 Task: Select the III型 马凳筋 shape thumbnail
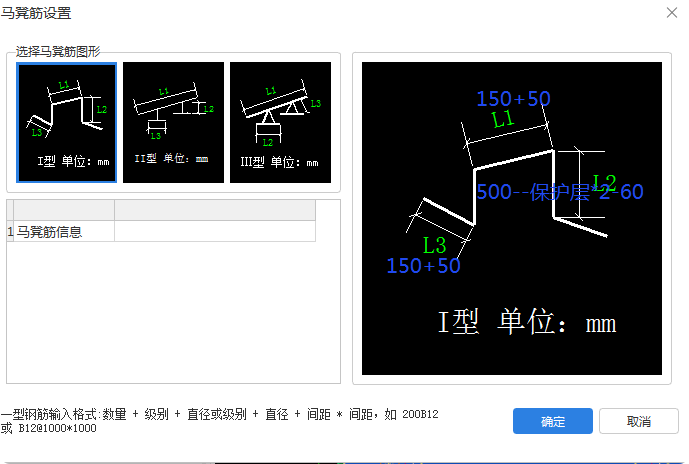[280, 122]
